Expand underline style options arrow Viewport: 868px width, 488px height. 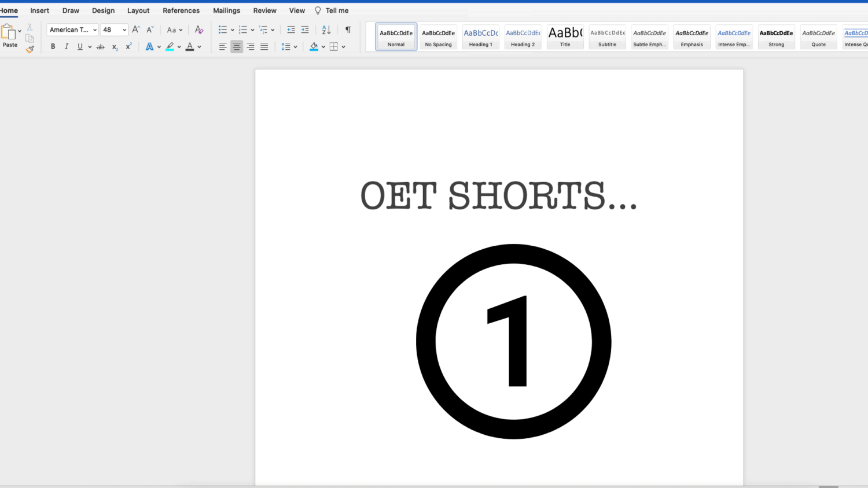90,47
